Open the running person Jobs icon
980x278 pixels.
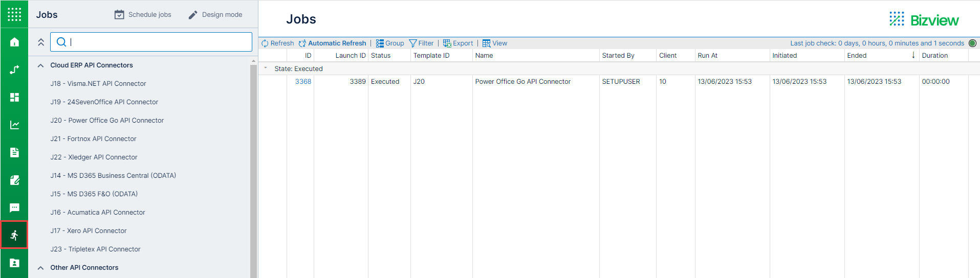coord(14,235)
